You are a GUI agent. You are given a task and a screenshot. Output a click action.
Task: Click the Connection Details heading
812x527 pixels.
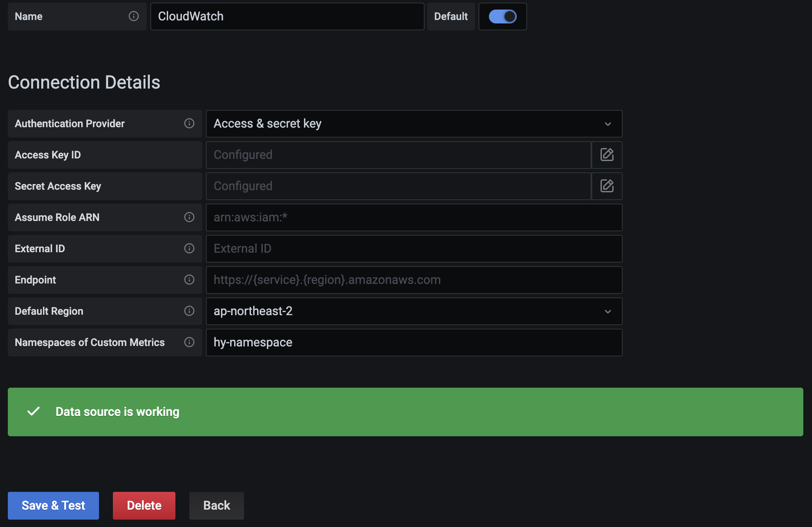tap(84, 82)
